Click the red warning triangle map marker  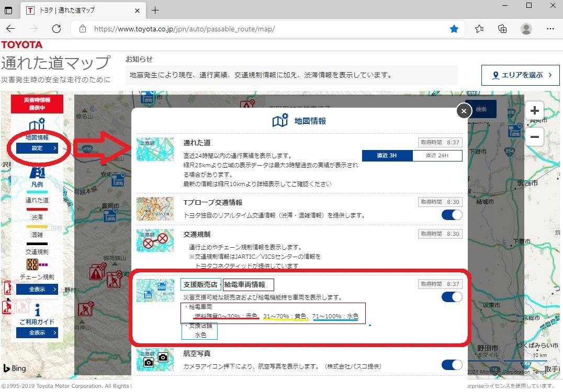pos(96,273)
